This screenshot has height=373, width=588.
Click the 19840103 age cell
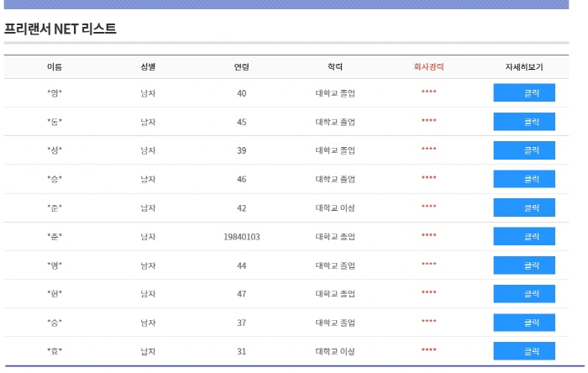click(x=242, y=237)
